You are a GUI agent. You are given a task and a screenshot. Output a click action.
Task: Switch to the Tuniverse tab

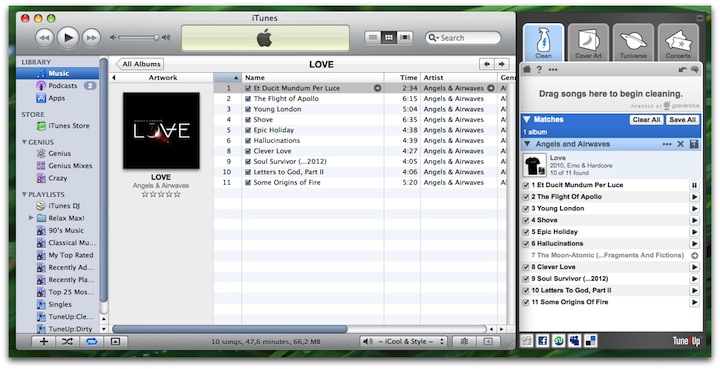pyautogui.click(x=633, y=42)
